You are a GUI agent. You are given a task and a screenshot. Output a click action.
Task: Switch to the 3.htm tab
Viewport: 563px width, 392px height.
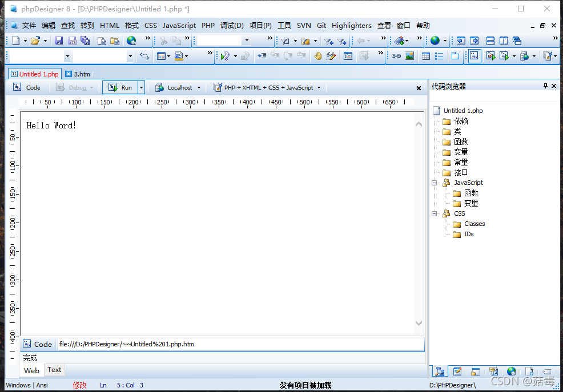(78, 74)
